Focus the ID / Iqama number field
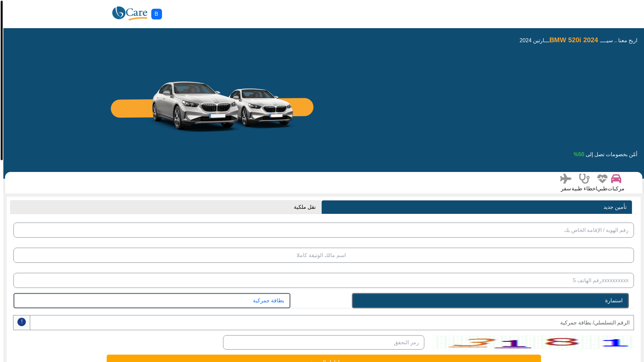Image resolution: width=644 pixels, height=362 pixels. pyautogui.click(x=324, y=230)
